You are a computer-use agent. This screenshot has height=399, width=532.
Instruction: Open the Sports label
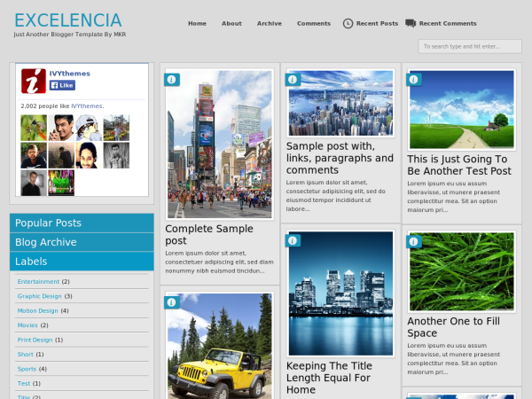27,369
